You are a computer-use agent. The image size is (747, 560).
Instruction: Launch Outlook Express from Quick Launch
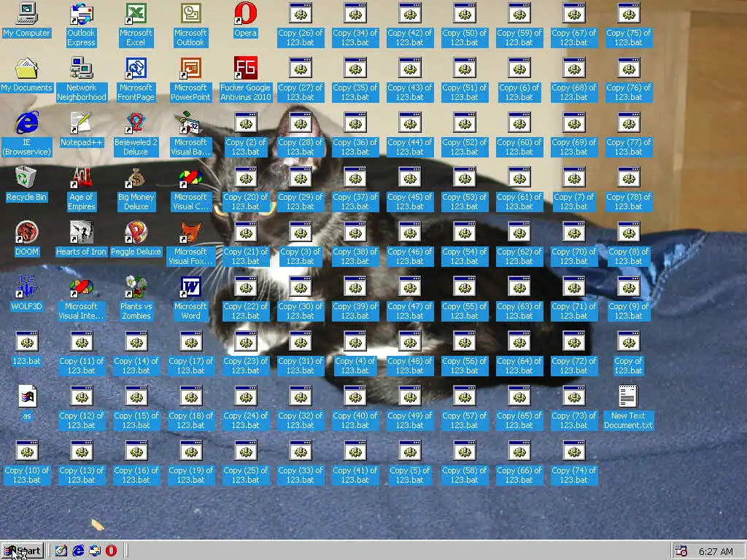click(x=95, y=551)
